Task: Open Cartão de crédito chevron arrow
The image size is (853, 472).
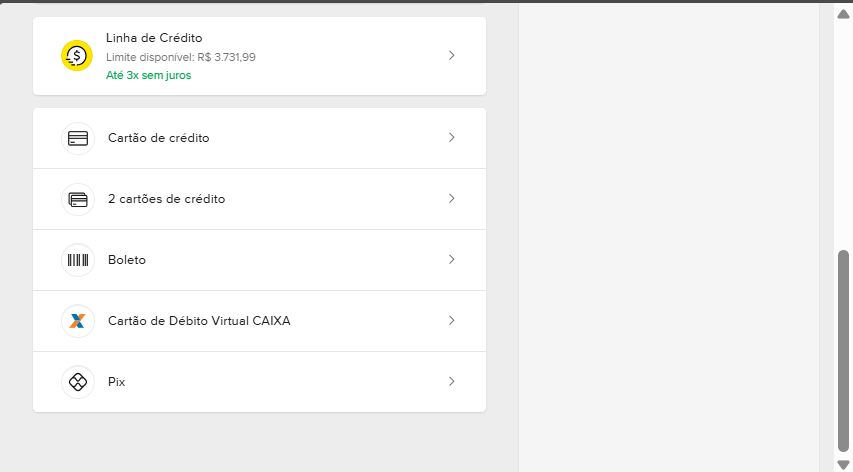Action: [452, 138]
